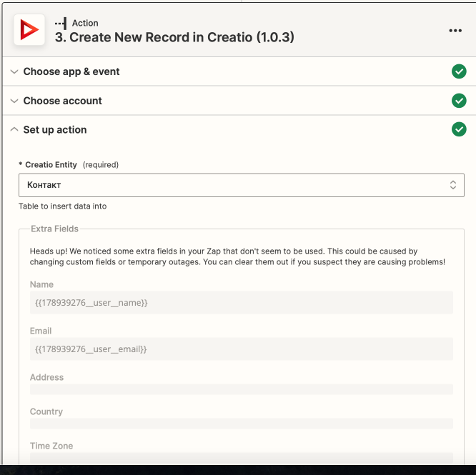Click the empty Country field

[x=241, y=424]
